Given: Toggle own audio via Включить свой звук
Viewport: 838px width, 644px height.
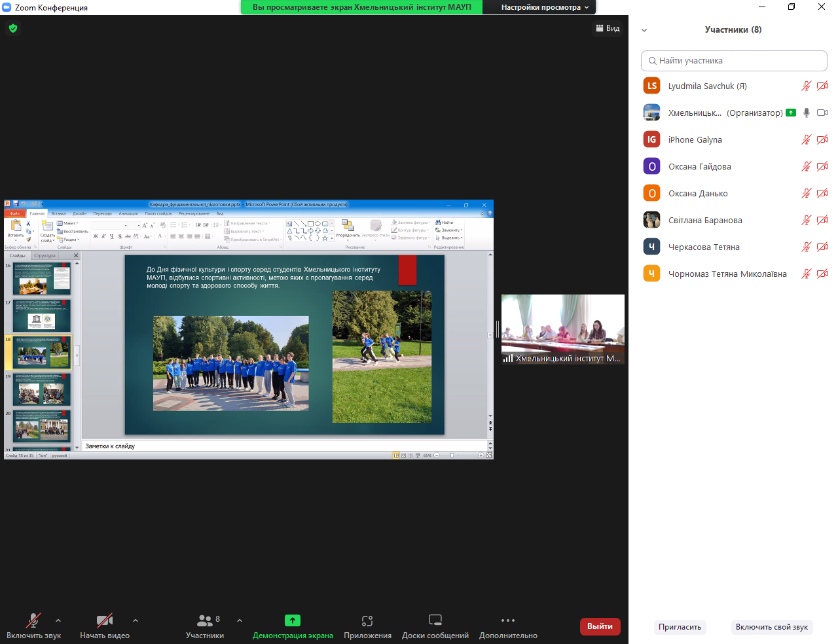Looking at the screenshot, I should click(771, 627).
